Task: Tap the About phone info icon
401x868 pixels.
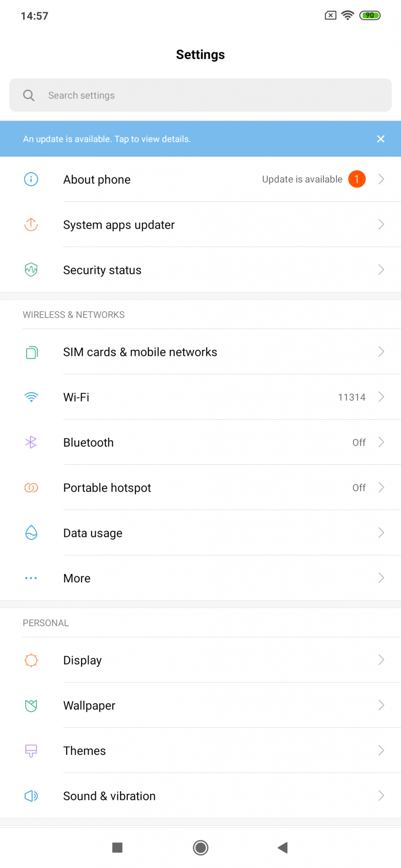Action: pyautogui.click(x=31, y=179)
